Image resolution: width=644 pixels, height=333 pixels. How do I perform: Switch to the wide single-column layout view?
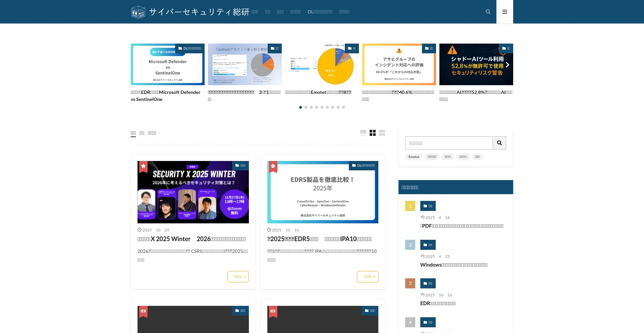coord(363,133)
